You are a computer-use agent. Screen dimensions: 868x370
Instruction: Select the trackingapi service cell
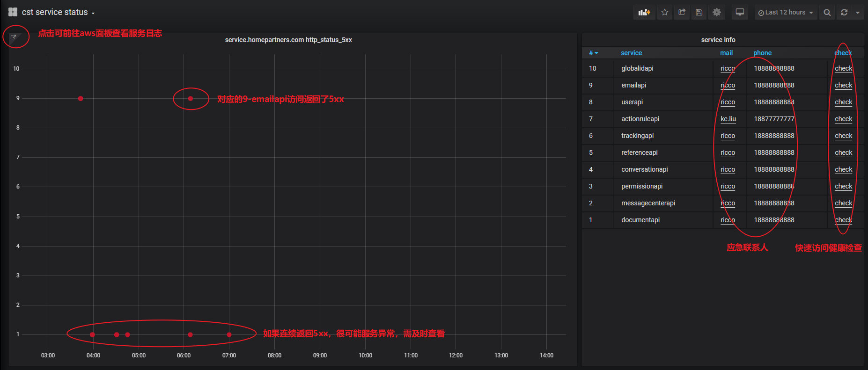(x=663, y=136)
